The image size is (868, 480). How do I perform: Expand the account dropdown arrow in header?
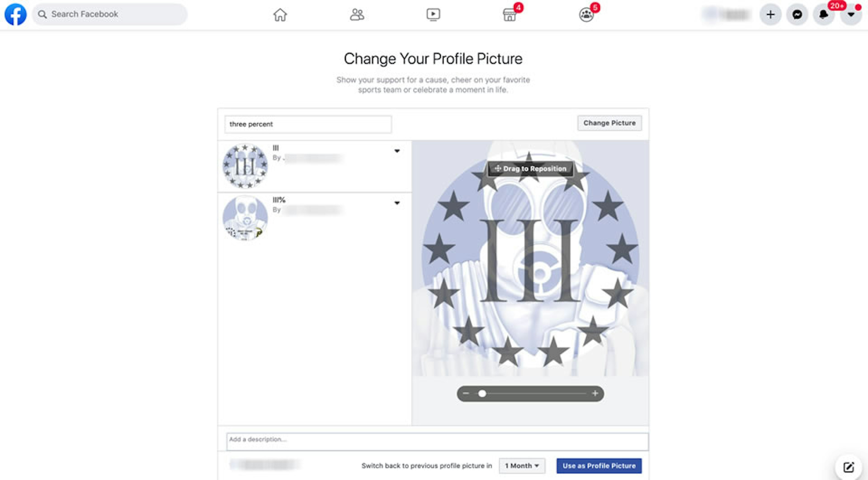click(851, 14)
